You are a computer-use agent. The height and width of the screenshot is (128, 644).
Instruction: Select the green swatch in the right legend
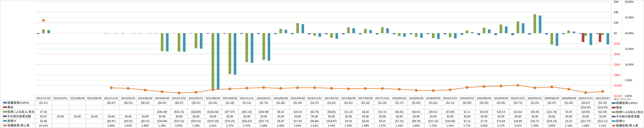pos(613,112)
